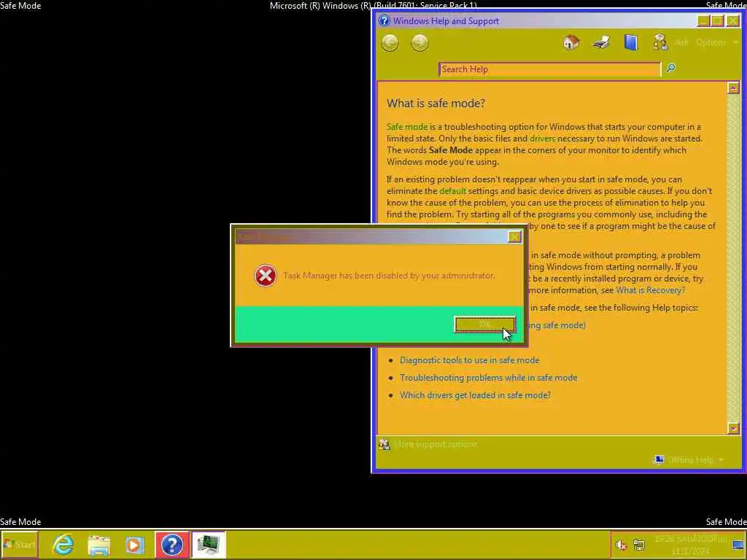The width and height of the screenshot is (747, 560).
Task: Open 'Troubleshooting problems while in safe mode'
Action: pyautogui.click(x=488, y=378)
